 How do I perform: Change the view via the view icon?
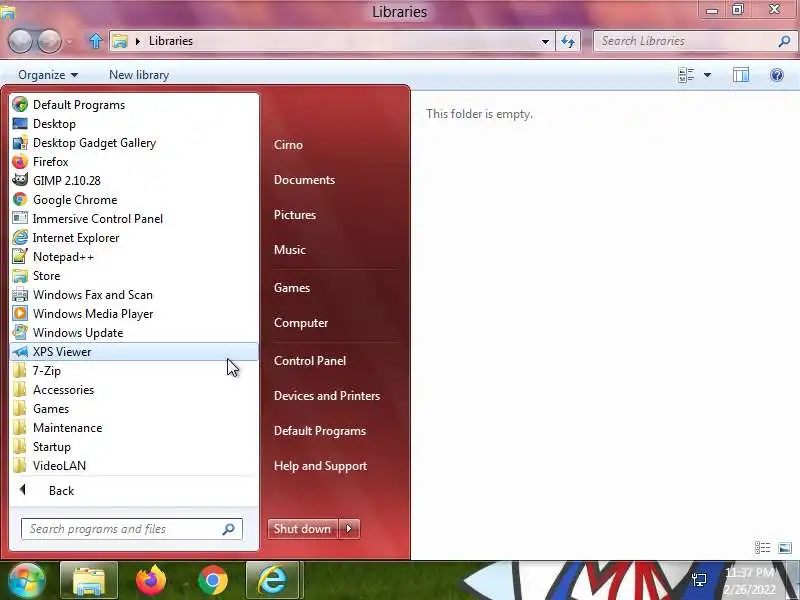coord(686,75)
